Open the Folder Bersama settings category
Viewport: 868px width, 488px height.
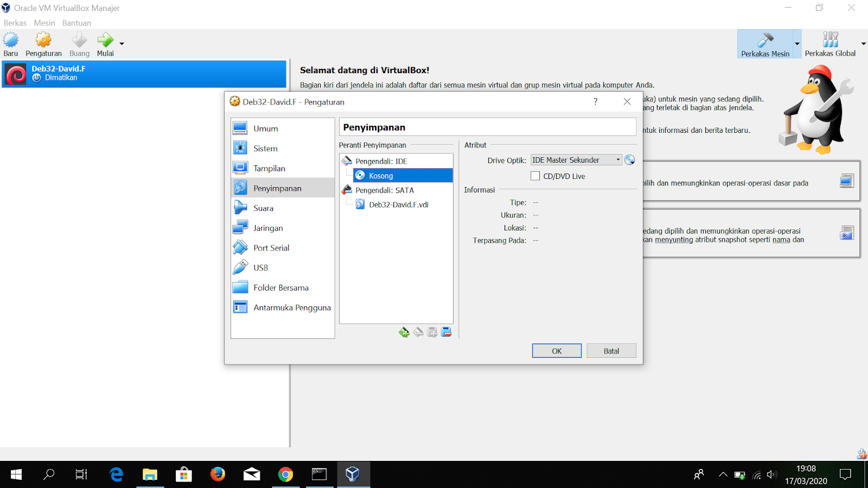(x=283, y=287)
